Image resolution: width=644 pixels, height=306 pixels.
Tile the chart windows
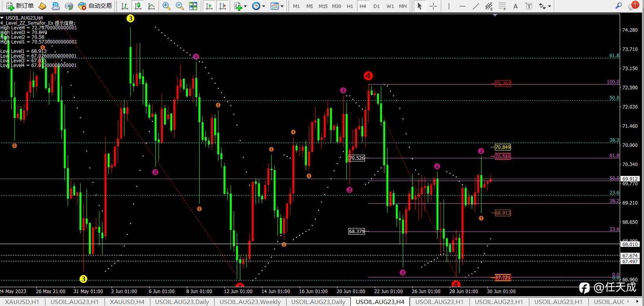coord(193,6)
